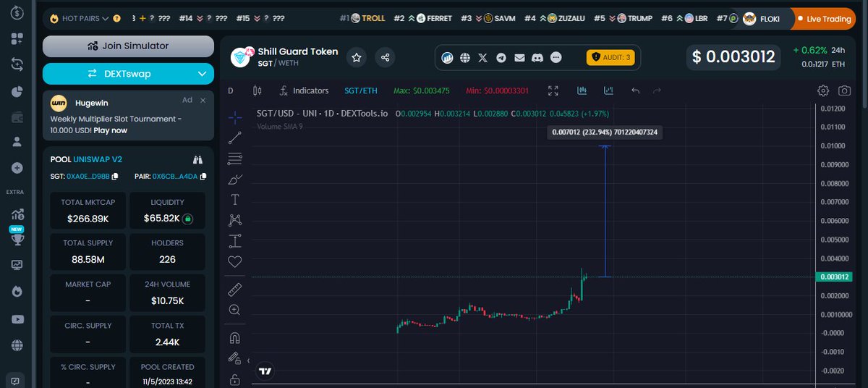
Task: Open hot pair #2 FERRET
Action: (x=424, y=18)
